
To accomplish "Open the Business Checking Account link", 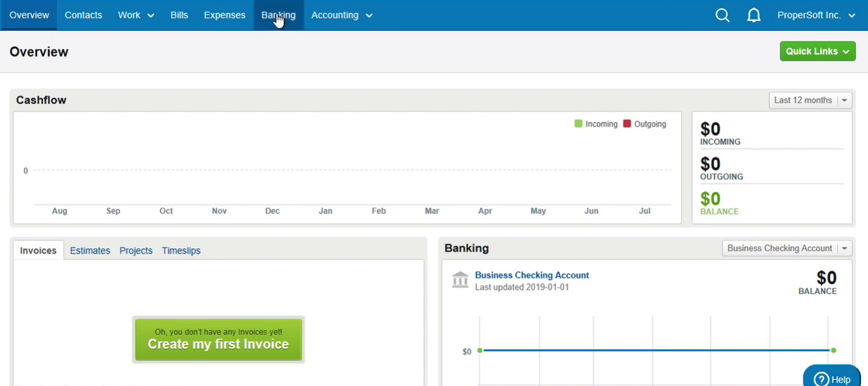I will (x=532, y=275).
